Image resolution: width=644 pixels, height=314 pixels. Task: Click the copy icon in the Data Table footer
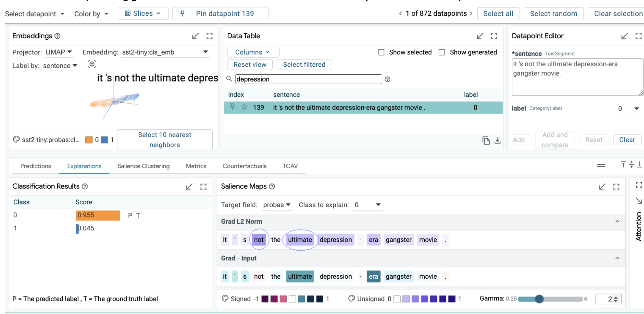pos(486,141)
